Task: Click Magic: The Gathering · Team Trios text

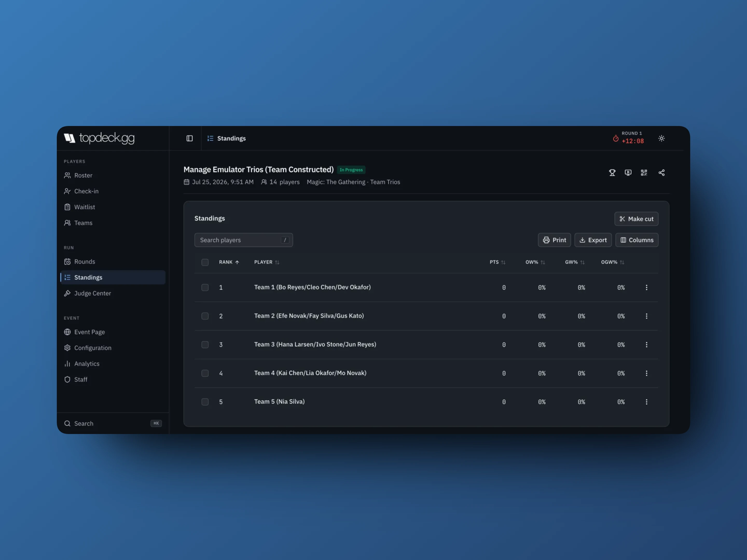Action: 353,182
